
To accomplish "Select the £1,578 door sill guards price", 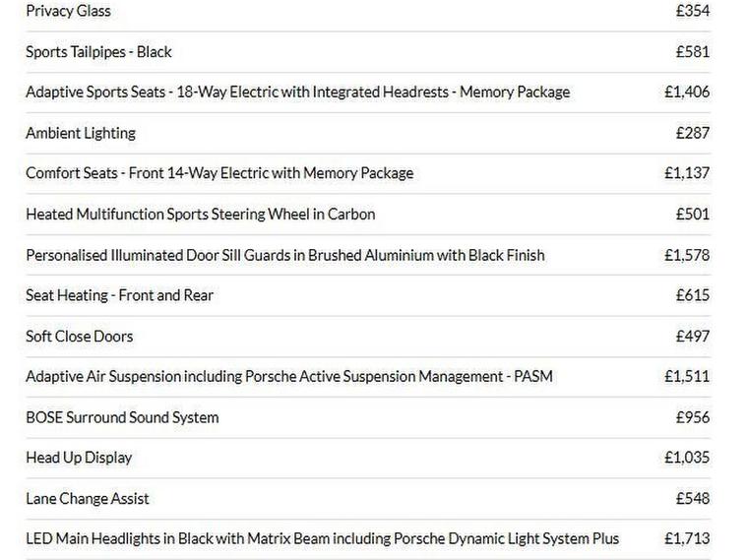I will (x=686, y=255).
